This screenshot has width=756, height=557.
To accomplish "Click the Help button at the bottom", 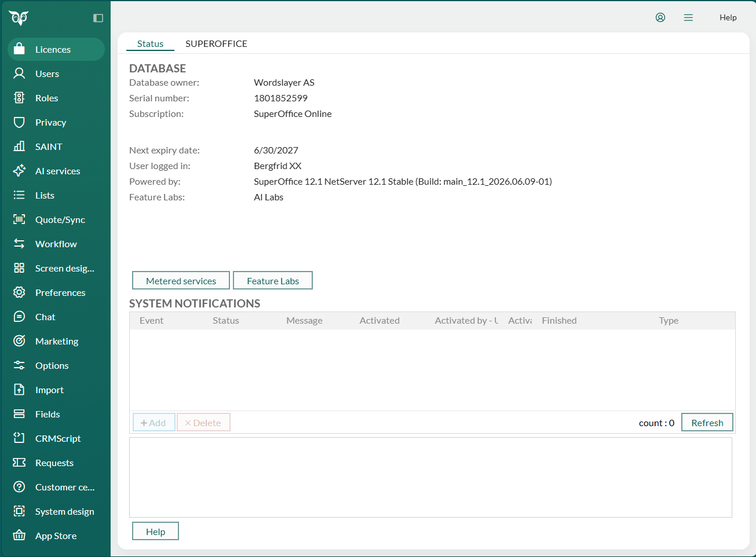I will tap(155, 532).
